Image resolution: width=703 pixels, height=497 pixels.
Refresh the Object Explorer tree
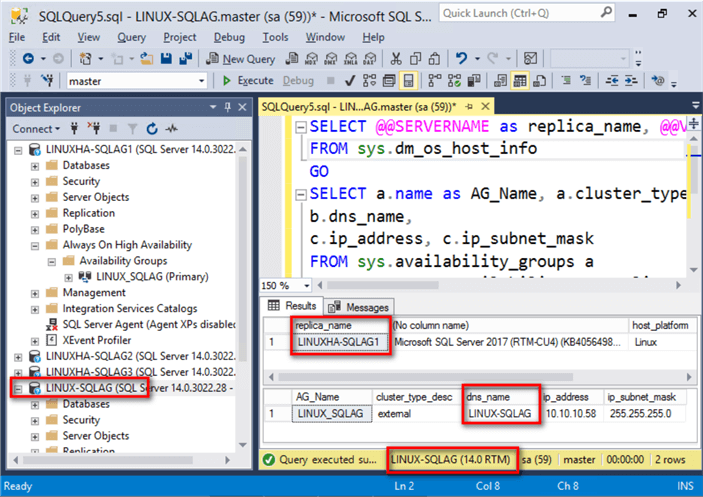[151, 128]
